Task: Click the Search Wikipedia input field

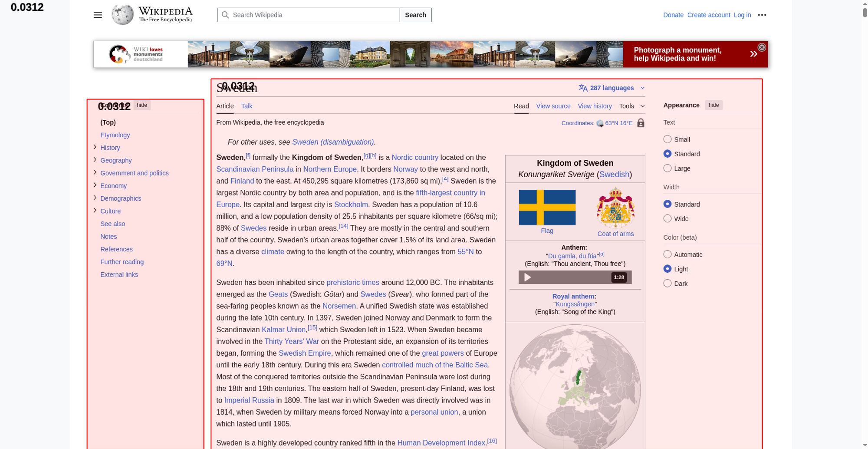Action: click(x=309, y=15)
